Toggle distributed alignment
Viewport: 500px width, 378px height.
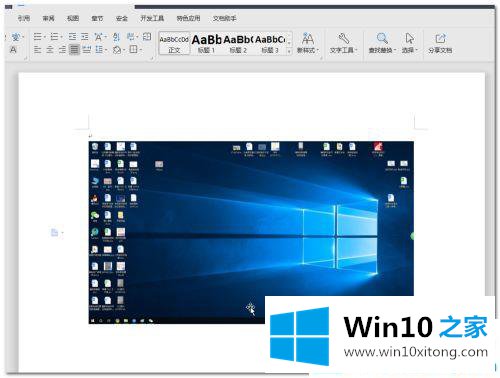point(87,50)
